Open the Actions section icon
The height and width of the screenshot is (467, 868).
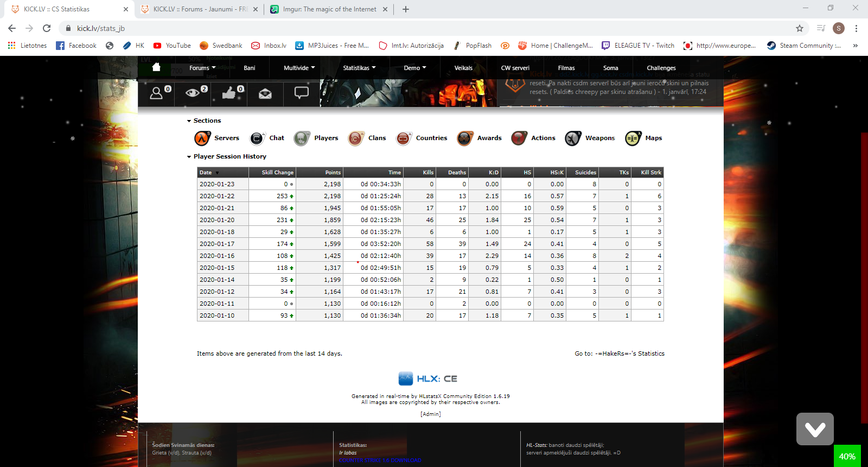(519, 138)
